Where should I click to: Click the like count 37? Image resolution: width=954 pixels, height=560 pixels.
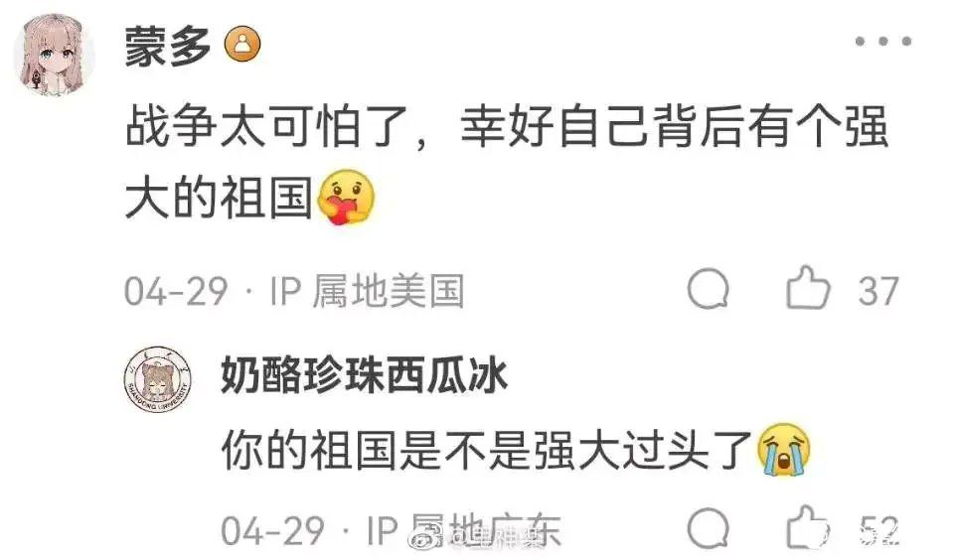(x=878, y=291)
